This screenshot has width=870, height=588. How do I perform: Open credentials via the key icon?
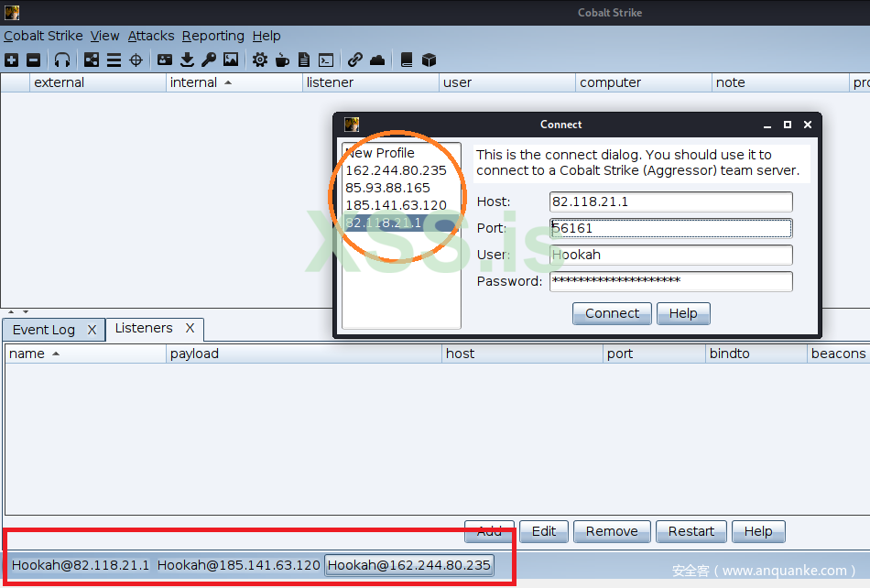(209, 60)
